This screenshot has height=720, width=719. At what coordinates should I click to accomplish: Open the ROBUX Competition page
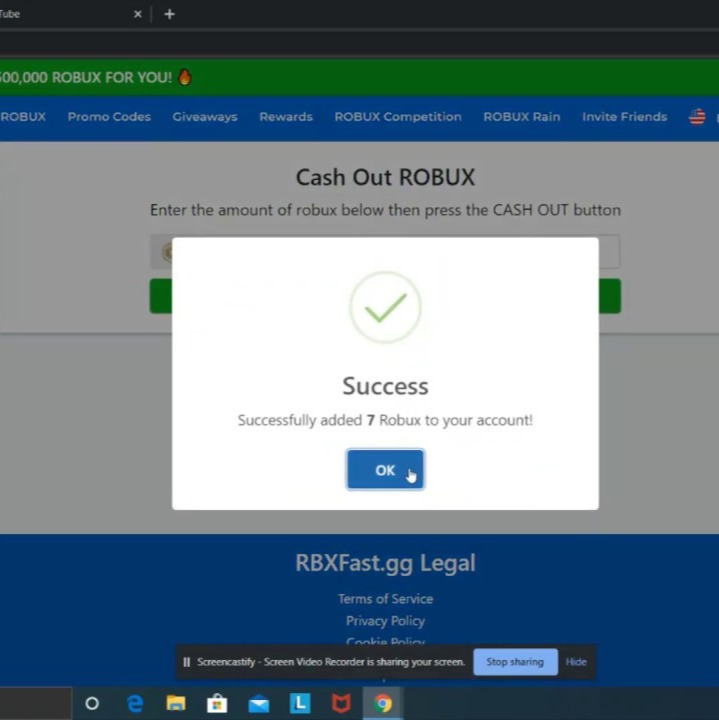pyautogui.click(x=398, y=117)
